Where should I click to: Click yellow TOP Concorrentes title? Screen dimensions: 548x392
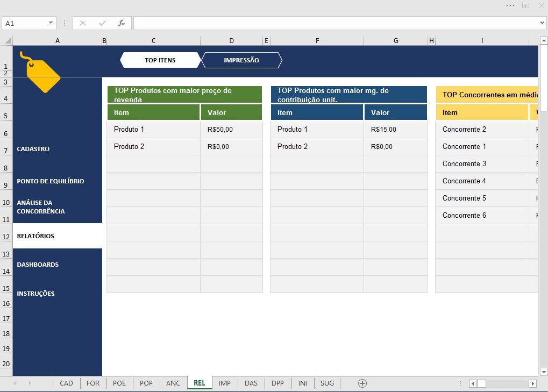click(x=487, y=95)
